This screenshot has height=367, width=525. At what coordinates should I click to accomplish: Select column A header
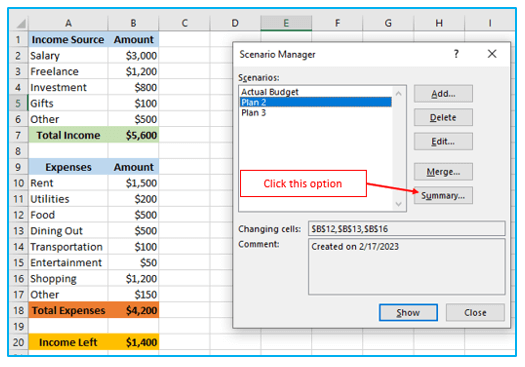(68, 23)
